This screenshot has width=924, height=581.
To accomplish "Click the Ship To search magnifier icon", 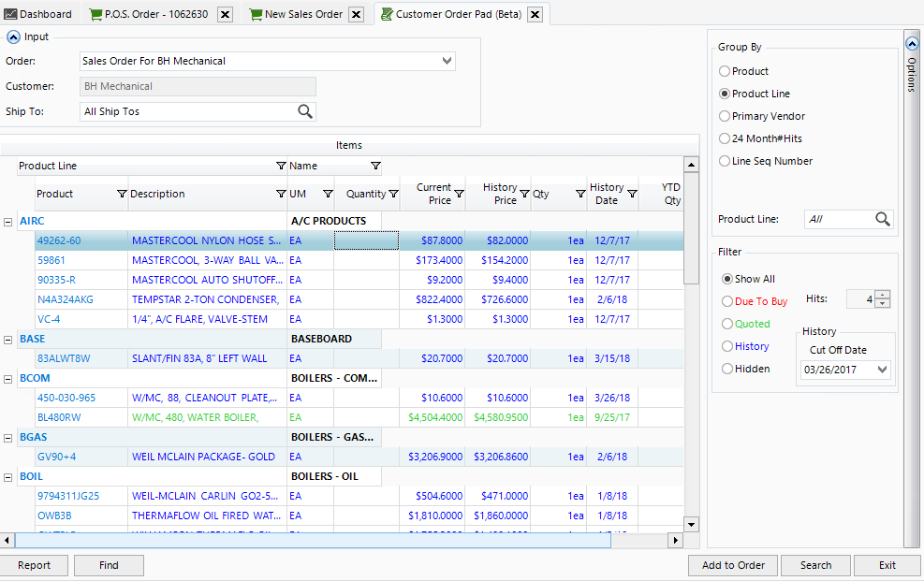I will (305, 111).
